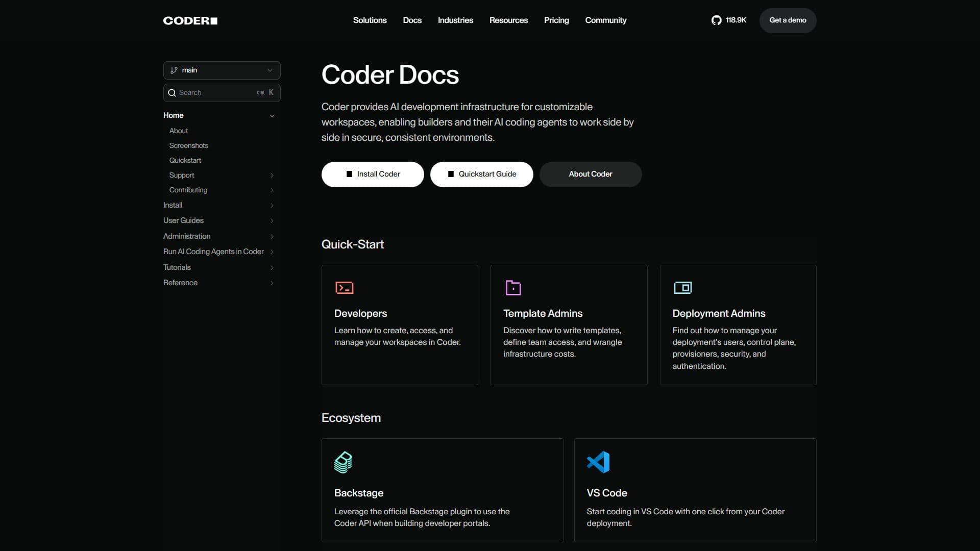Go to the Pricing page
This screenshot has width=980, height=551.
[x=556, y=20]
